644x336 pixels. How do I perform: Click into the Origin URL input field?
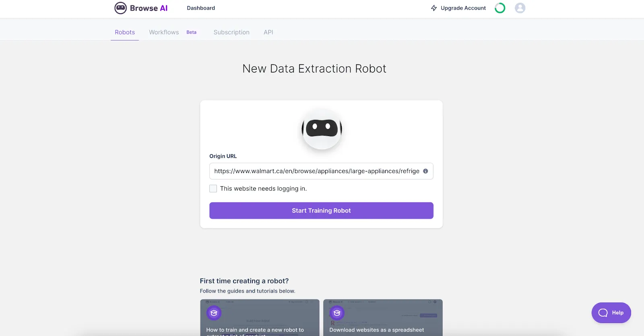pyautogui.click(x=321, y=171)
